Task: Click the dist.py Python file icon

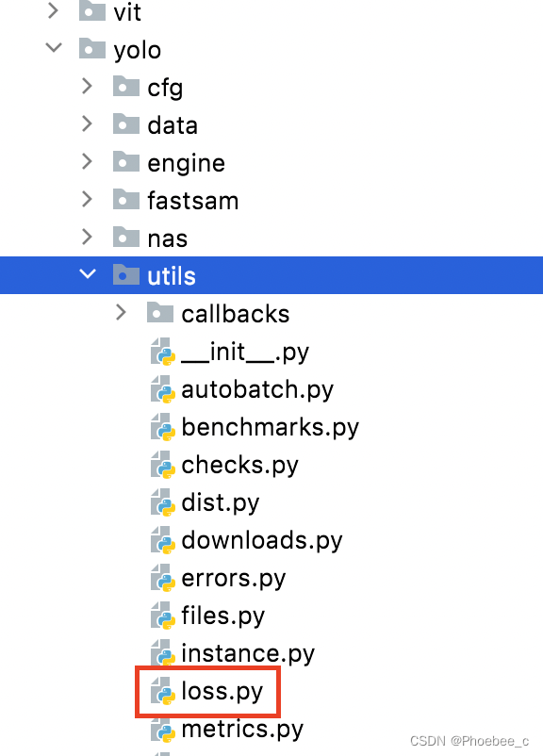Action: pos(163,501)
